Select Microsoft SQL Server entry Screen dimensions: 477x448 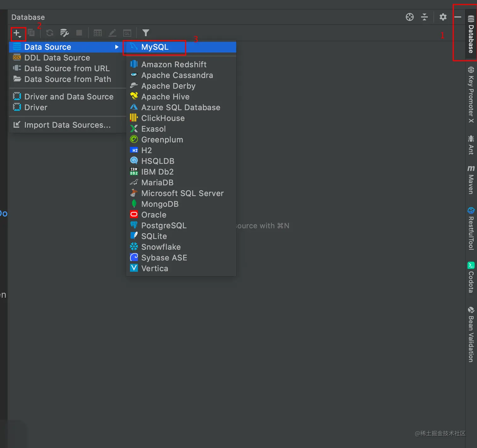pos(181,193)
